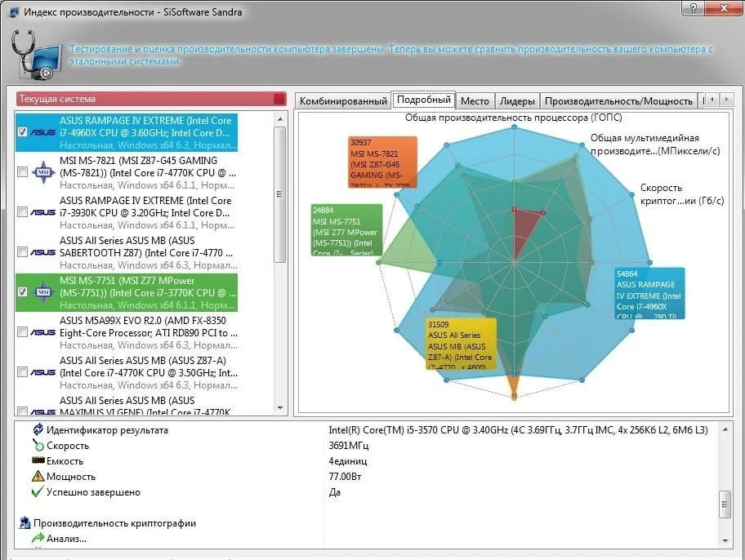745x560 pixels.
Task: Click the ASUS logo beside the i7-3930K entry
Action: click(43, 212)
